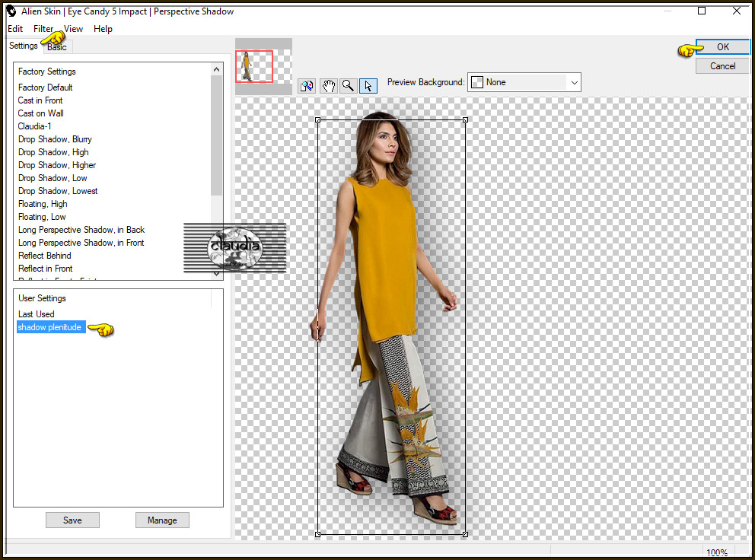Image resolution: width=755 pixels, height=560 pixels.
Task: Click the Factory Settings list scroll-down arrow
Action: click(x=217, y=274)
